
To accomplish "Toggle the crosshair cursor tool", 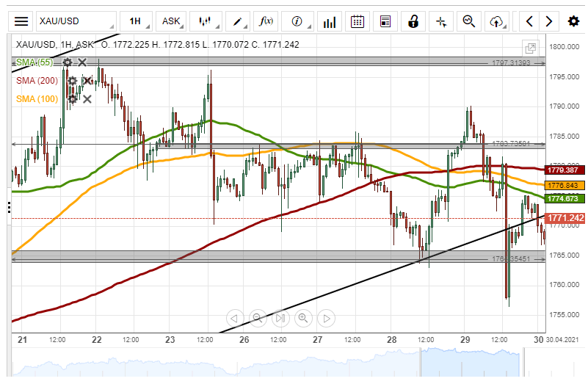I will click(441, 21).
